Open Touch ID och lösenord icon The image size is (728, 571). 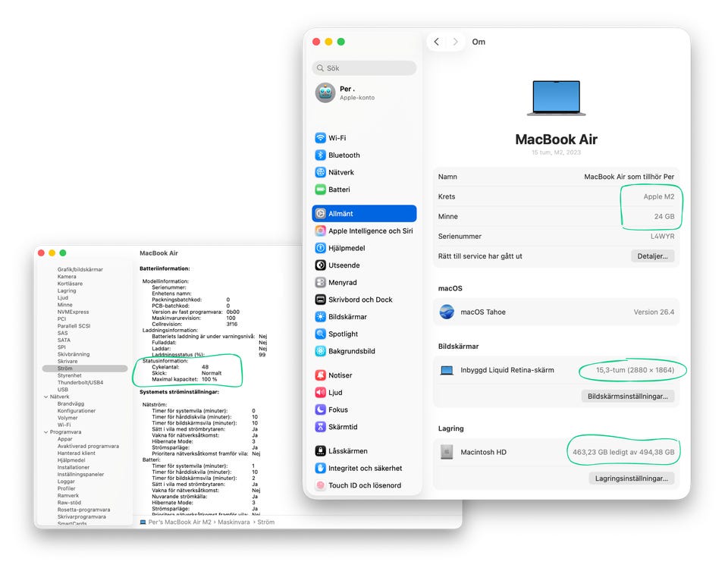point(320,485)
